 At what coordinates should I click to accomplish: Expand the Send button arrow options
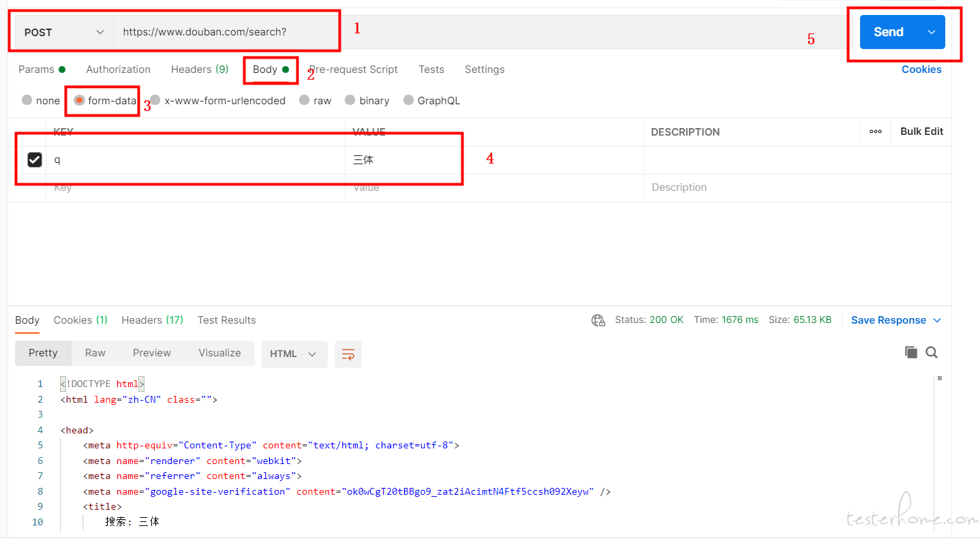[x=932, y=32]
